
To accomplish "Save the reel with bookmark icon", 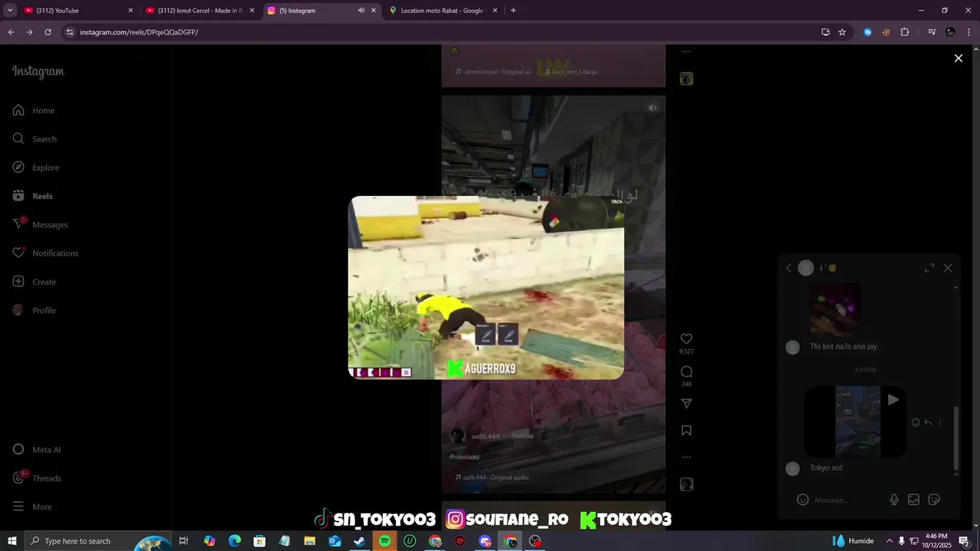I will tap(687, 431).
